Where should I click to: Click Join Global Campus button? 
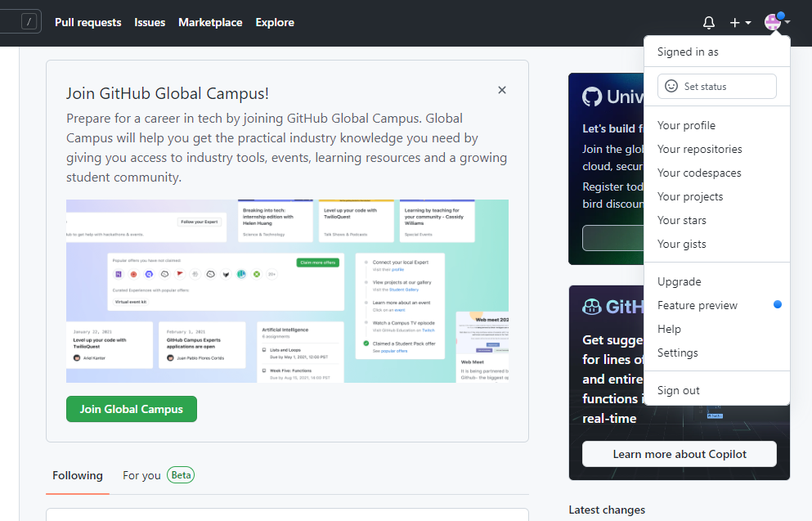click(132, 409)
